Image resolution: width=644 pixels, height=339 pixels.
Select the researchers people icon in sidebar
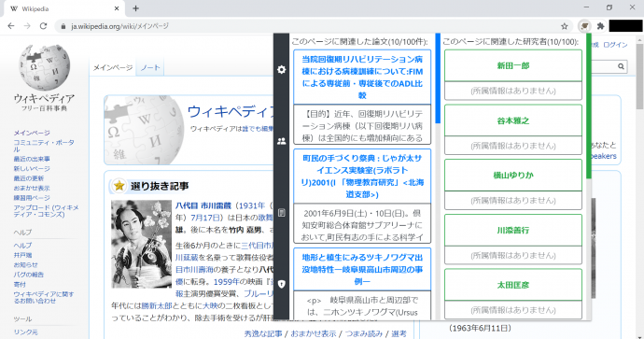point(281,141)
